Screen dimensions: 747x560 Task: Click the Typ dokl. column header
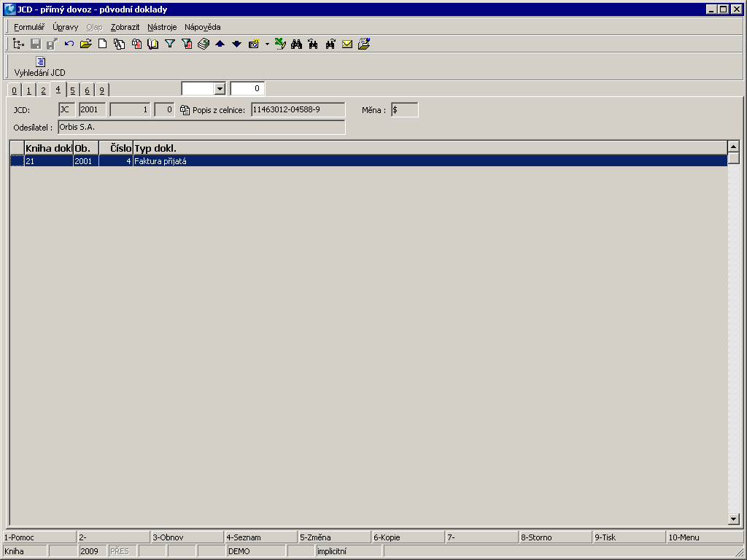coord(430,148)
